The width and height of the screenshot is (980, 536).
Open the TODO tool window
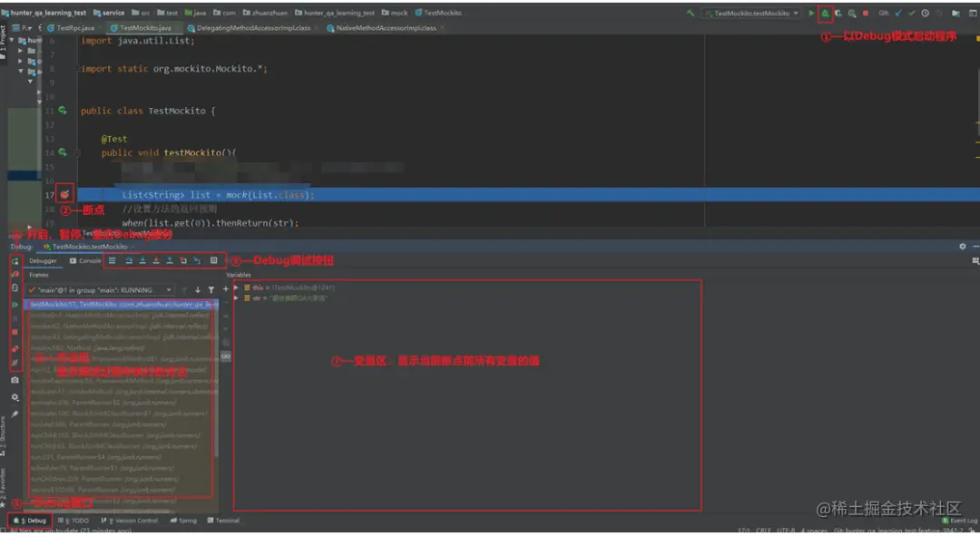pos(73,521)
